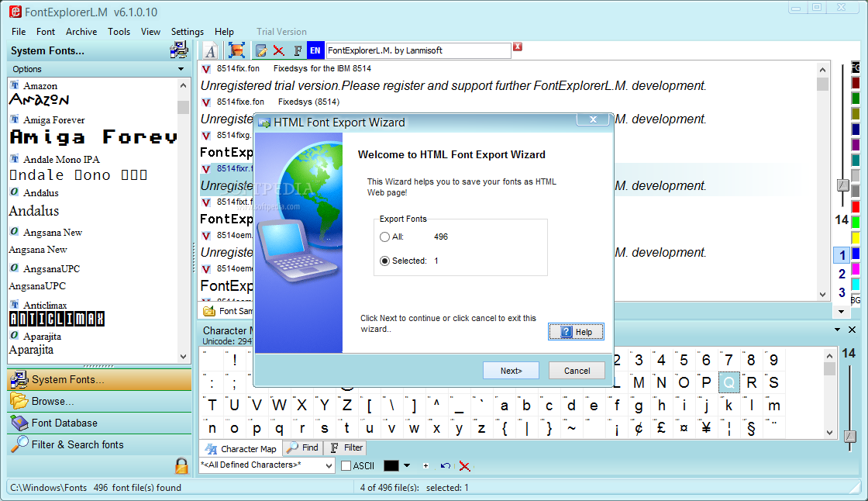Click the character map size slider handle
The image size is (868, 501).
(849, 436)
